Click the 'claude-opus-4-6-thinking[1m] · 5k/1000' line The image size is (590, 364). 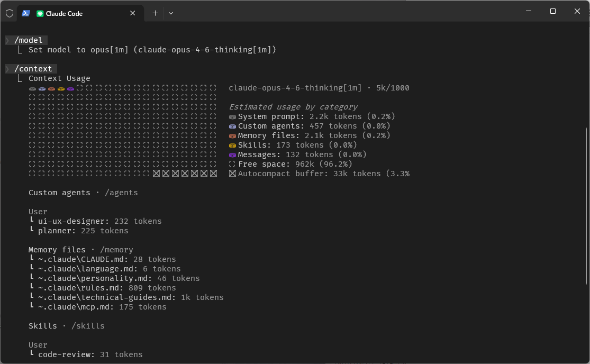point(319,88)
